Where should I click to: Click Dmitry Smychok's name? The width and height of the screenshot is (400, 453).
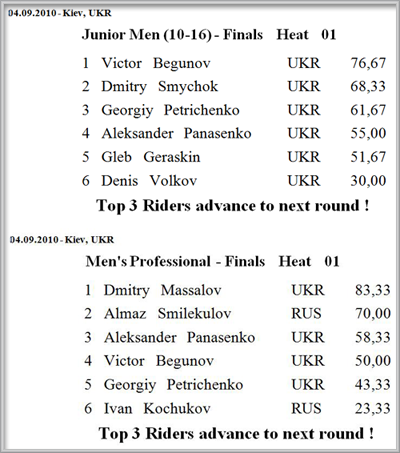[160, 87]
